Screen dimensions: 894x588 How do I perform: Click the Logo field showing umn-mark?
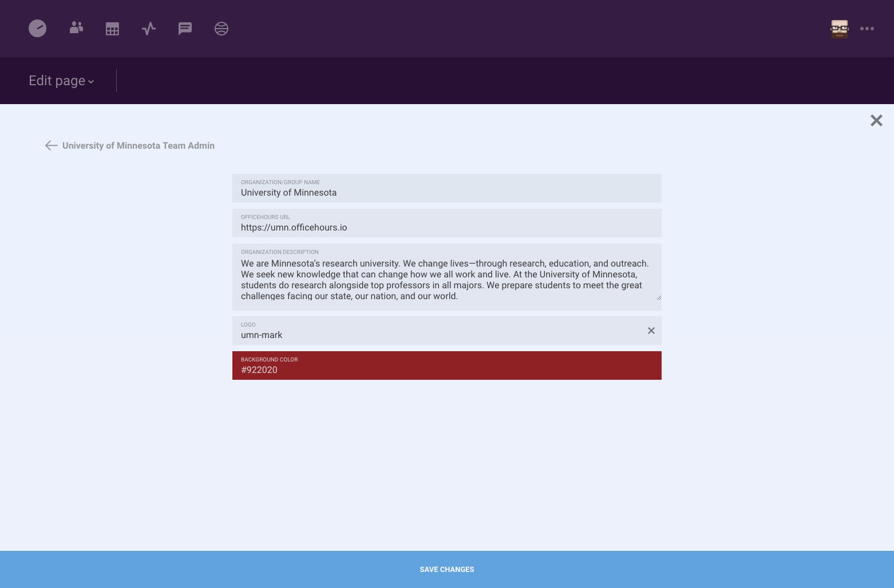pyautogui.click(x=447, y=331)
